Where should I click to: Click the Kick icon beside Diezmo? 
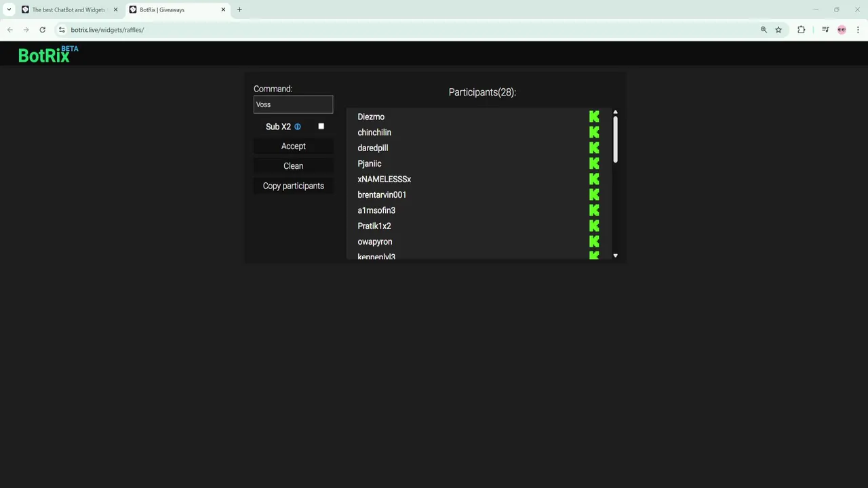pos(594,117)
